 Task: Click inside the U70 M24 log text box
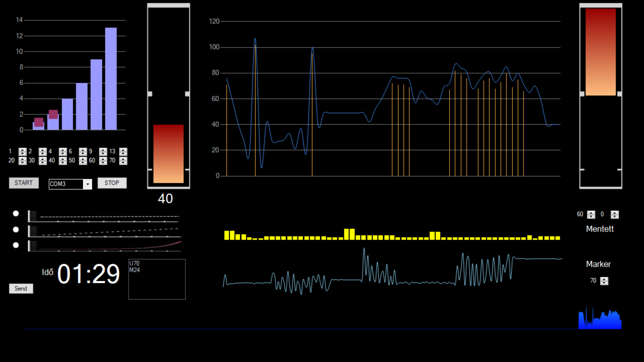(x=157, y=282)
